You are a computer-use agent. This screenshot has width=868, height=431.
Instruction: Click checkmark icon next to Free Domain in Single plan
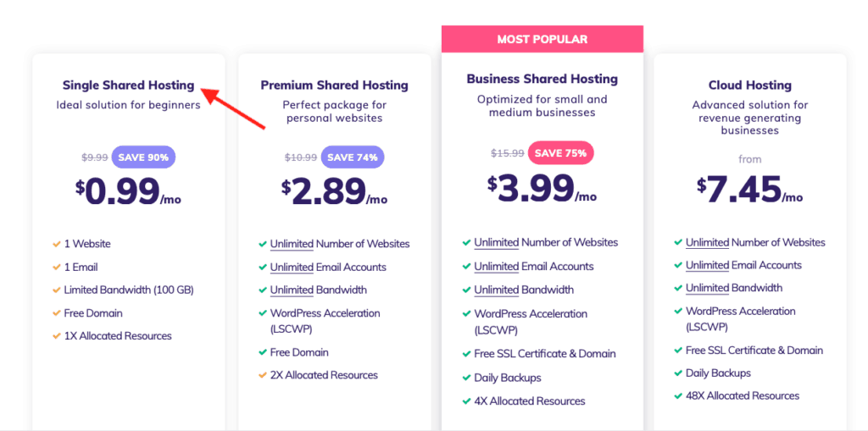coord(56,313)
